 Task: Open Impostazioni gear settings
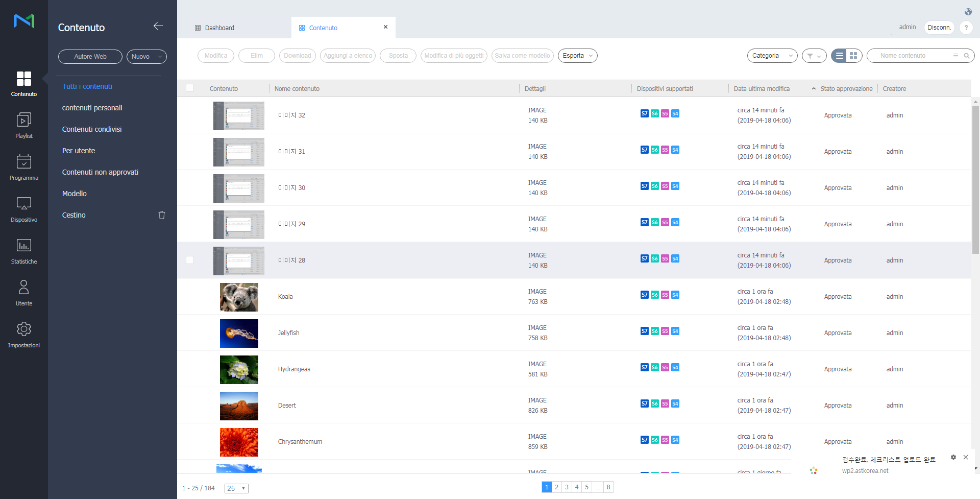click(23, 335)
